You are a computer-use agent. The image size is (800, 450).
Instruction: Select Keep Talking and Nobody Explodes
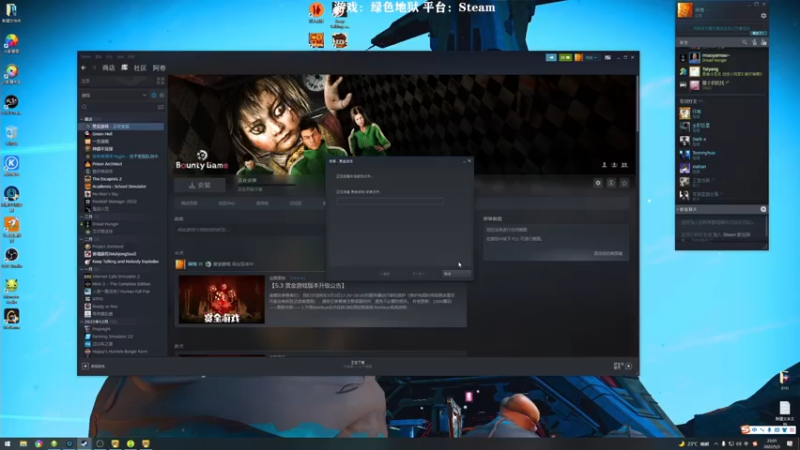pyautogui.click(x=125, y=261)
